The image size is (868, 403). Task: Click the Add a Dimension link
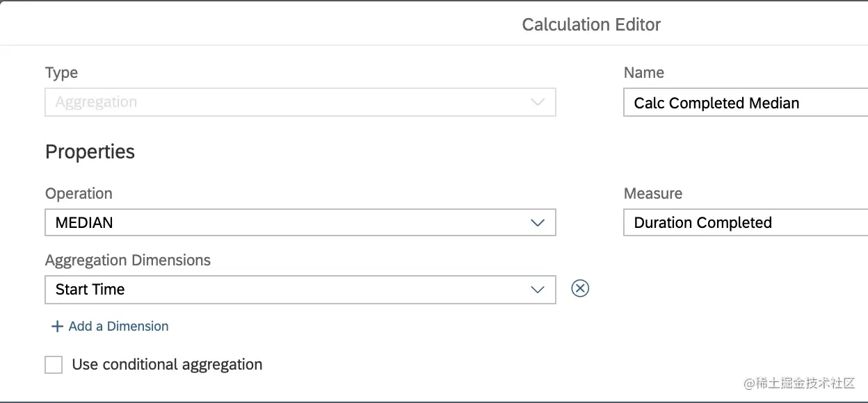(118, 327)
